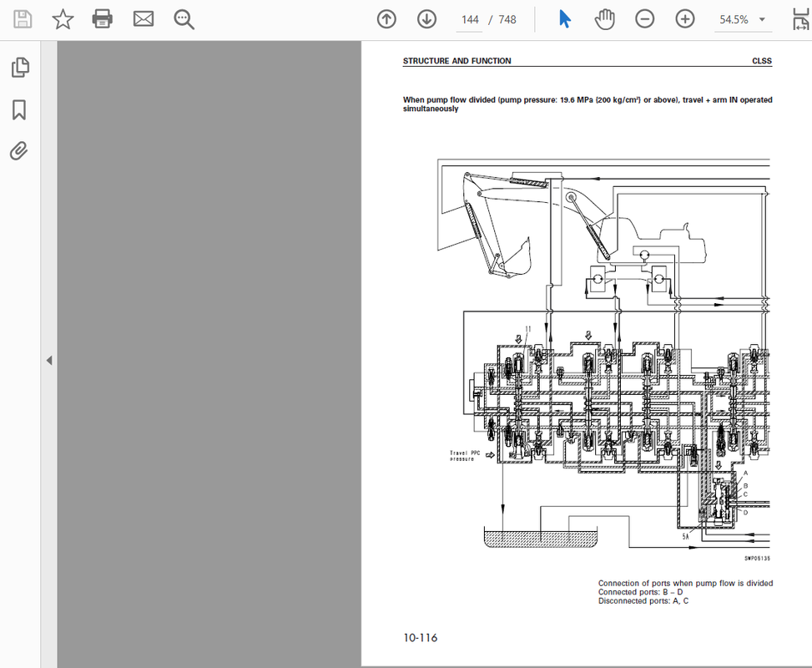Open the Attachments paperclip panel
812x668 pixels.
coord(19,151)
